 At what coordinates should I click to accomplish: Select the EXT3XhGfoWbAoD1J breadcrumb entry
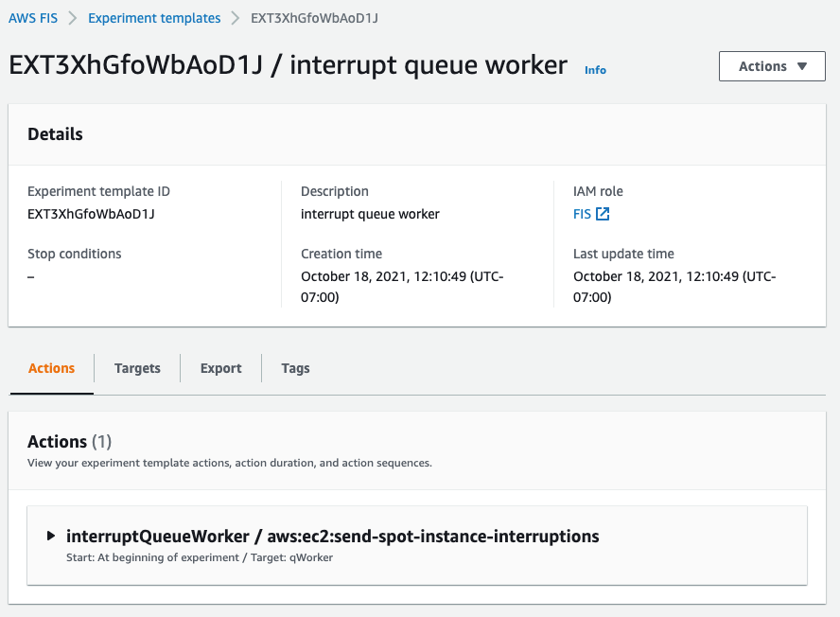[x=312, y=17]
